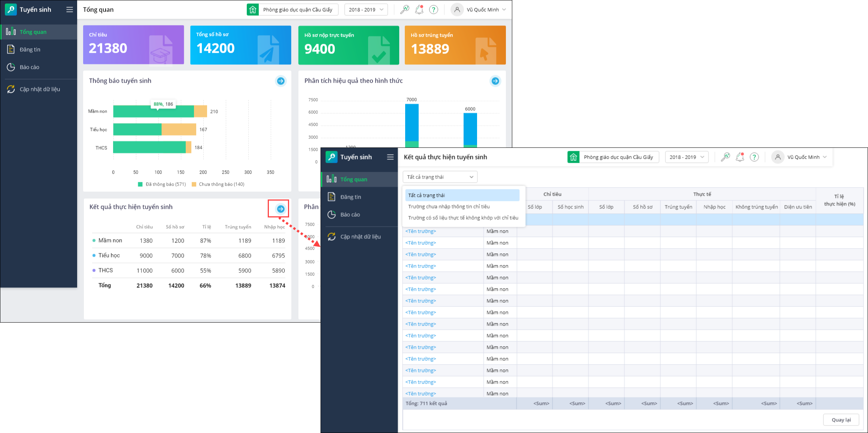Image resolution: width=868 pixels, height=433 pixels.
Task: Open notification bell in top-left window header
Action: tap(419, 10)
